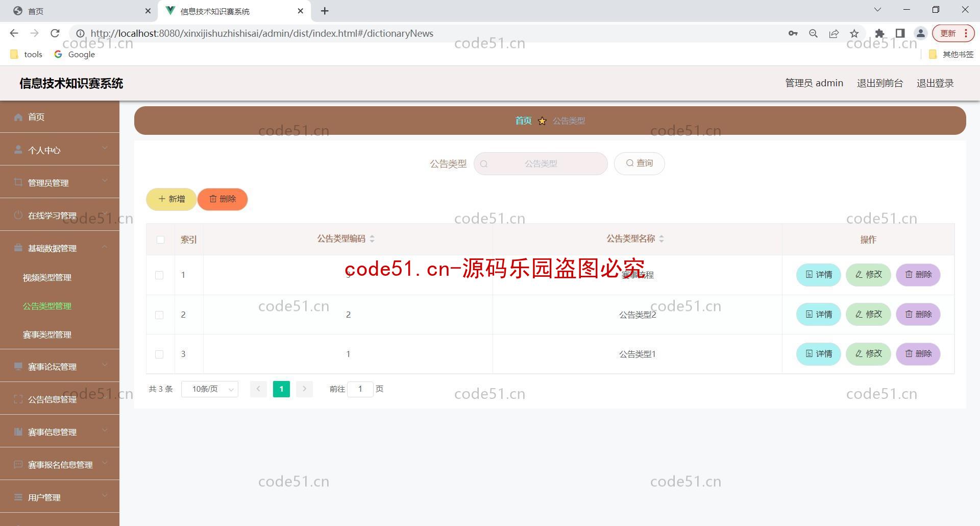Click the home icon beside 首页 in sidebar
The height and width of the screenshot is (526, 980).
pyautogui.click(x=18, y=117)
